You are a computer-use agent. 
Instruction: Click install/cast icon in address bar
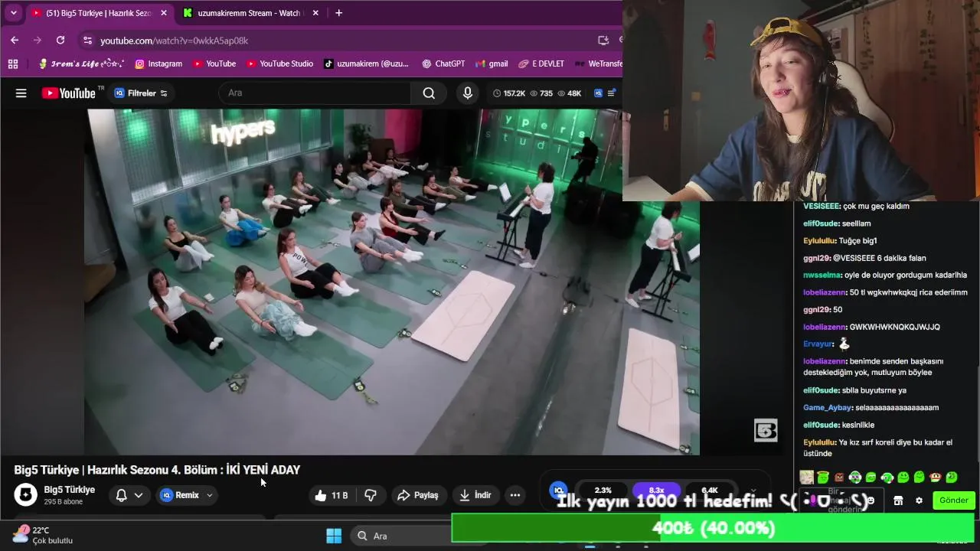click(603, 41)
